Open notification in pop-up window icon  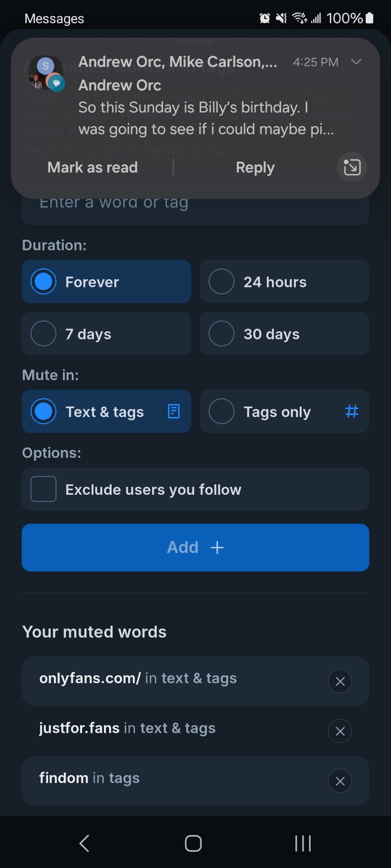[x=351, y=167]
